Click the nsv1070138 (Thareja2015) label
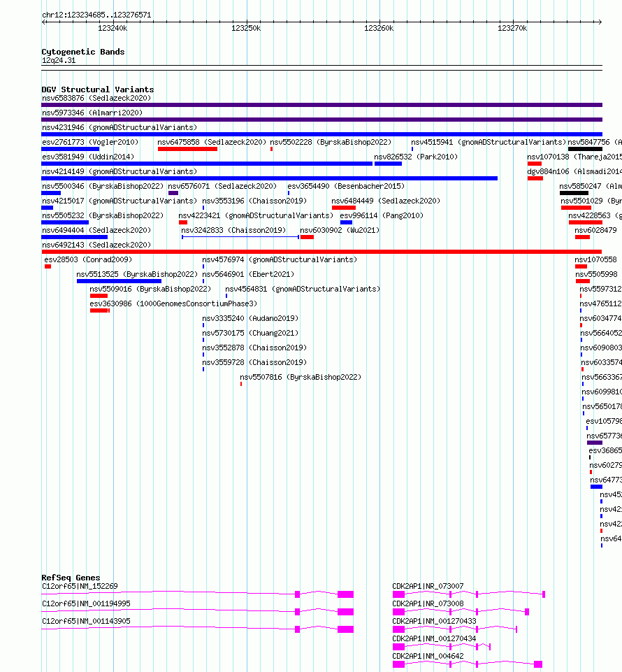The image size is (622, 672). coord(574,157)
